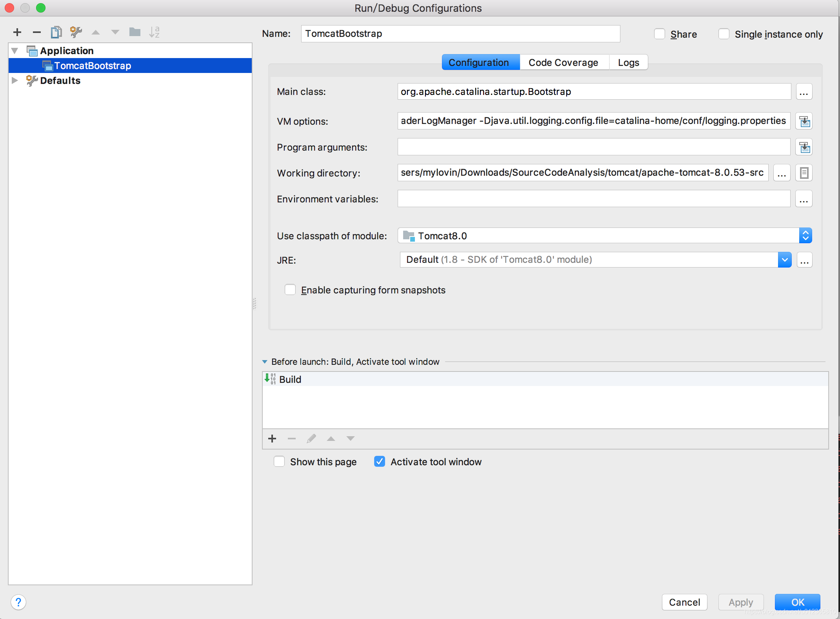Remove selected configuration with minus icon
Screen dimensions: 840x619
(x=37, y=32)
